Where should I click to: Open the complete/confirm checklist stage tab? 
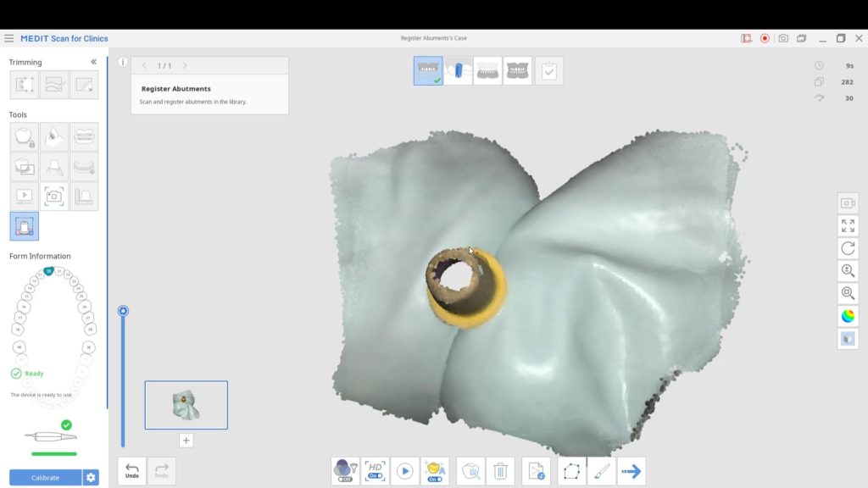549,71
